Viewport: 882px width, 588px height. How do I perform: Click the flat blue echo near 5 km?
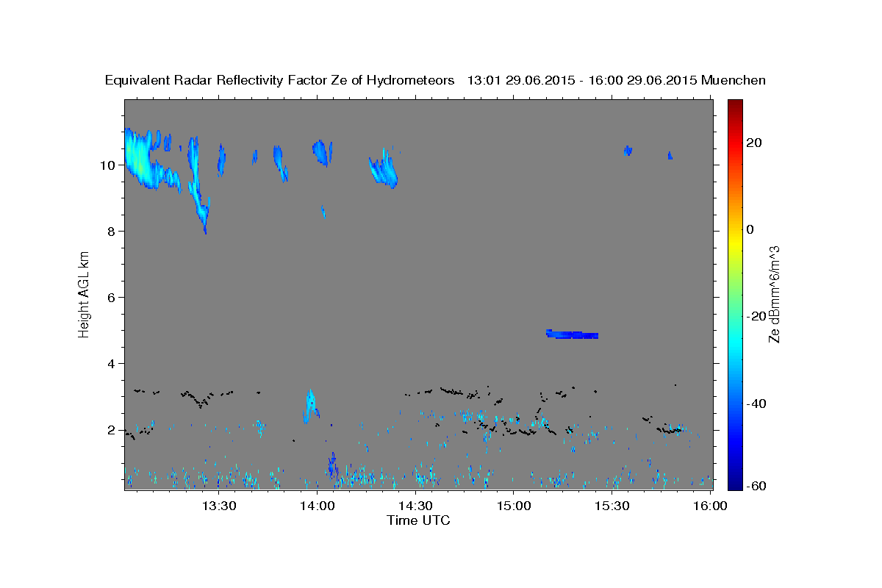(x=573, y=334)
